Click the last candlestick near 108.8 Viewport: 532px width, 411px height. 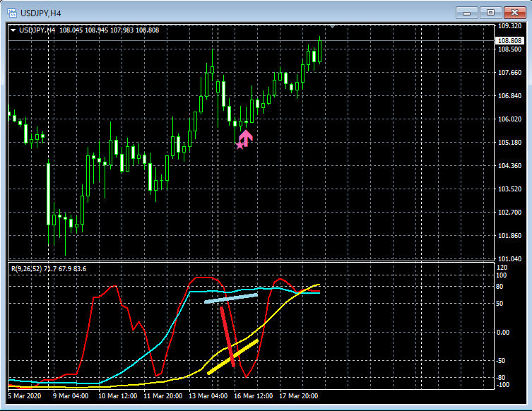tap(319, 51)
